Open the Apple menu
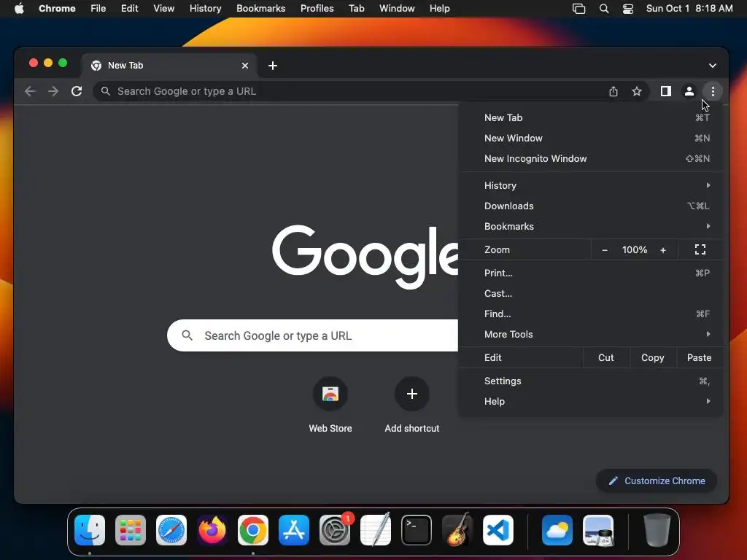The height and width of the screenshot is (560, 747). click(x=19, y=9)
